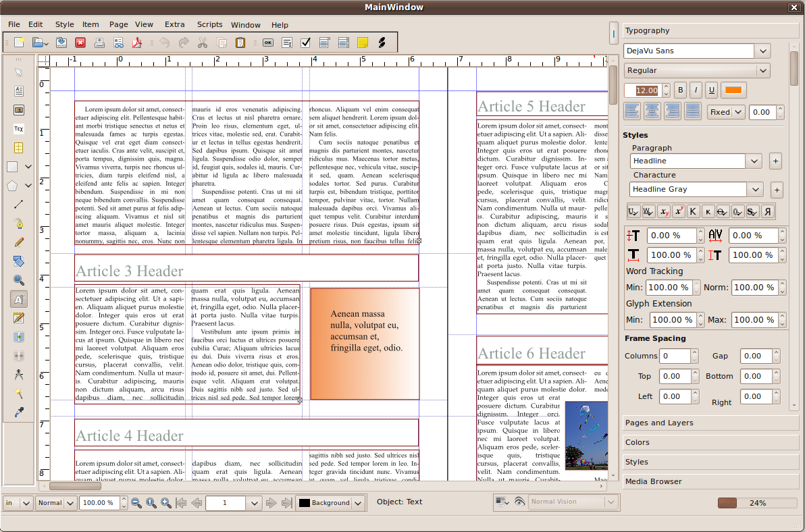Select the Insert Table tool
805x532 pixels.
[19, 148]
